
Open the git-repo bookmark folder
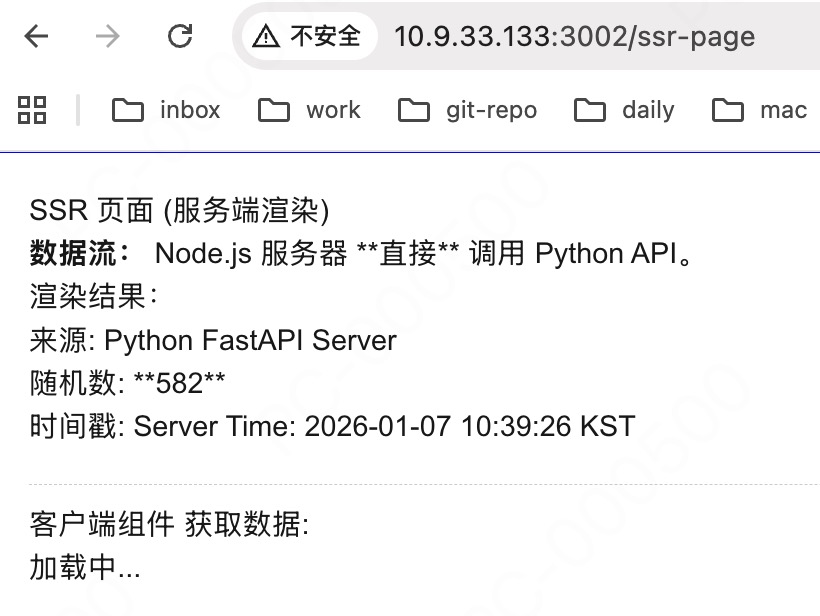pos(468,110)
